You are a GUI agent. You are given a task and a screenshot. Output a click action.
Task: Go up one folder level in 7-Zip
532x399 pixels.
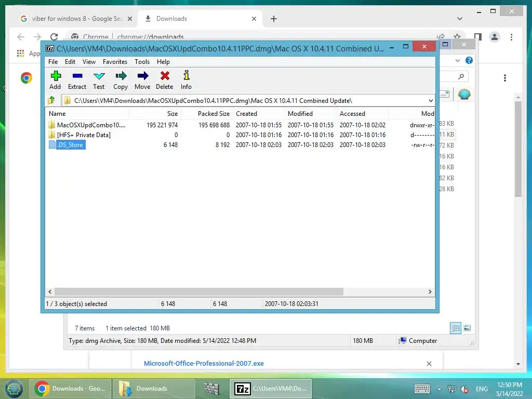51,100
